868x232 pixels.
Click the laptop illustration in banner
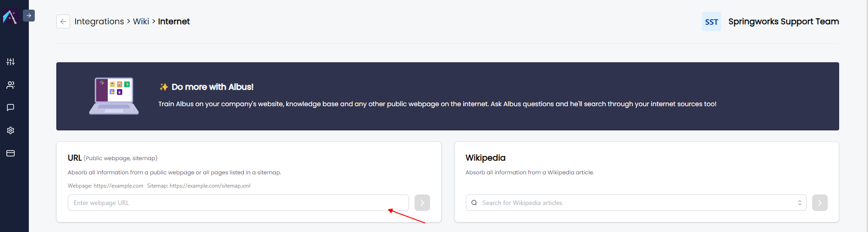click(x=114, y=96)
